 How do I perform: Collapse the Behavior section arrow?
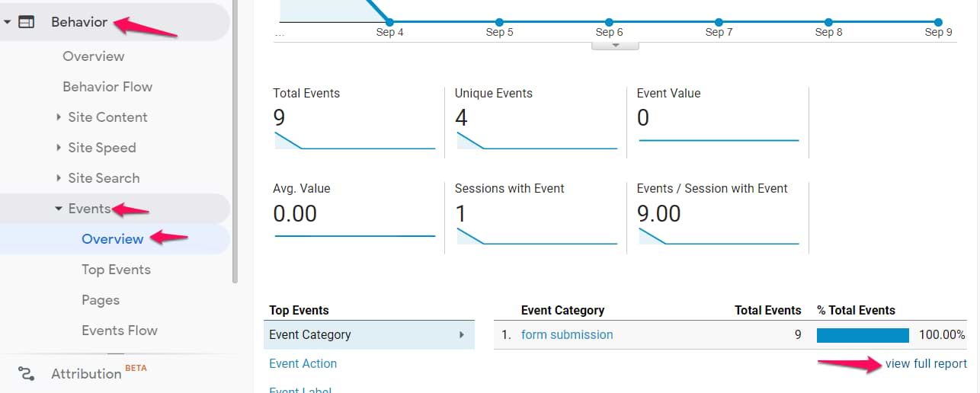pos(8,22)
